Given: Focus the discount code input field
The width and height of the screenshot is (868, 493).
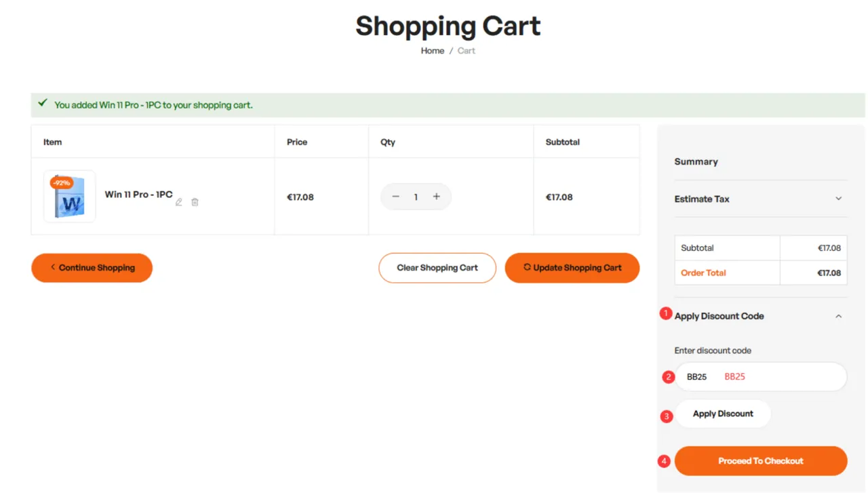Looking at the screenshot, I should 761,376.
